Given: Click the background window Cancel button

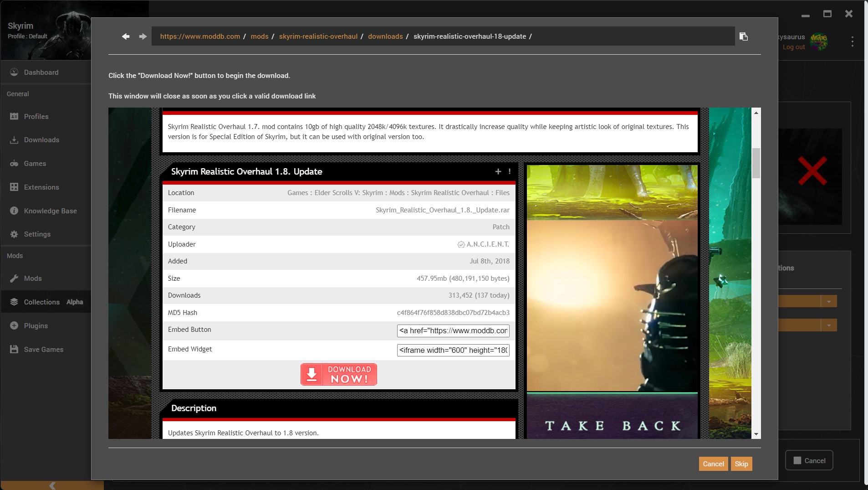Looking at the screenshot, I should click(809, 460).
